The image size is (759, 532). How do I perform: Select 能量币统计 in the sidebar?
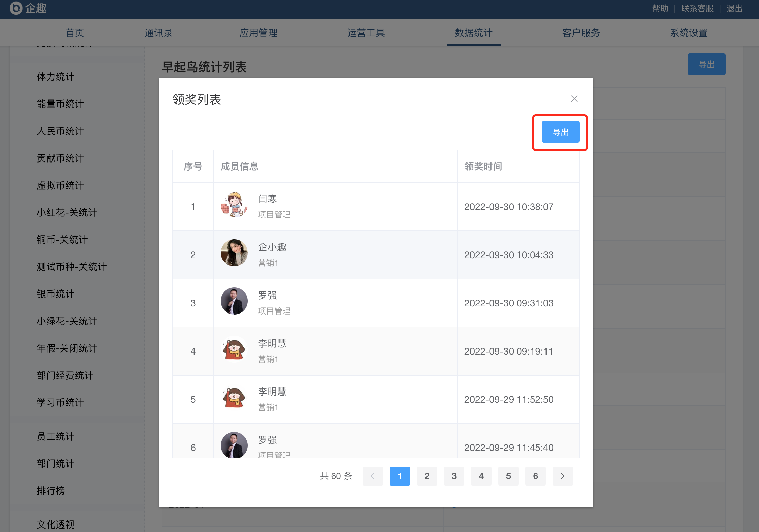tap(60, 104)
